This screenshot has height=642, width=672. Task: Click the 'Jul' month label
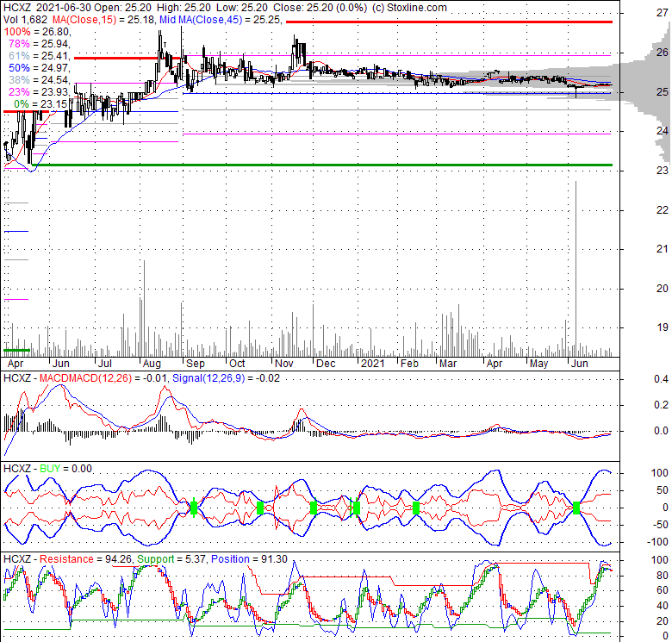point(104,364)
